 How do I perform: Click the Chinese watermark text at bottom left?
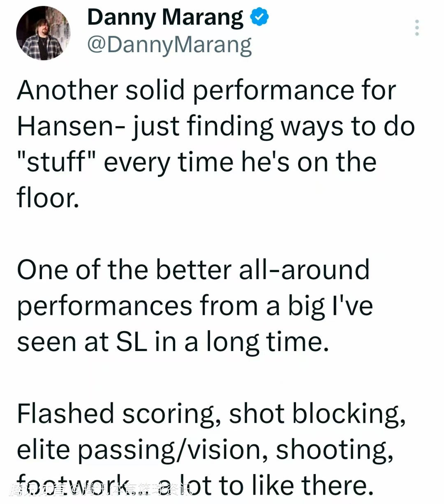100,489
